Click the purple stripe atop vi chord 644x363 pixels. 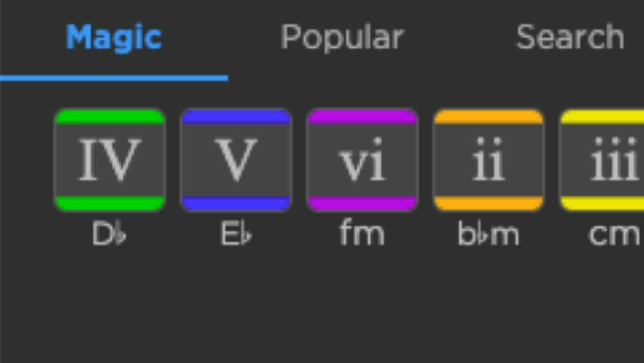[x=362, y=117]
